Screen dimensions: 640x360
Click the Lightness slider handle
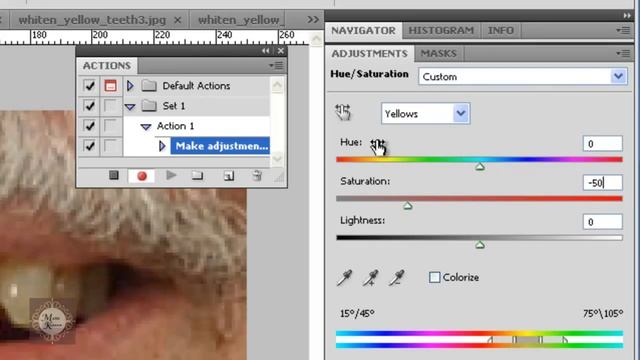[x=480, y=245]
